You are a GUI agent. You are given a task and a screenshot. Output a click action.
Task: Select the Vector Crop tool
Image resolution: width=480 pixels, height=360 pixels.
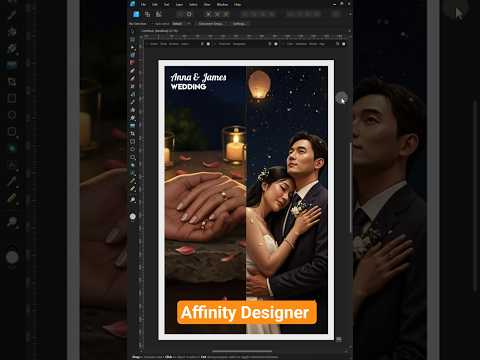[133, 134]
